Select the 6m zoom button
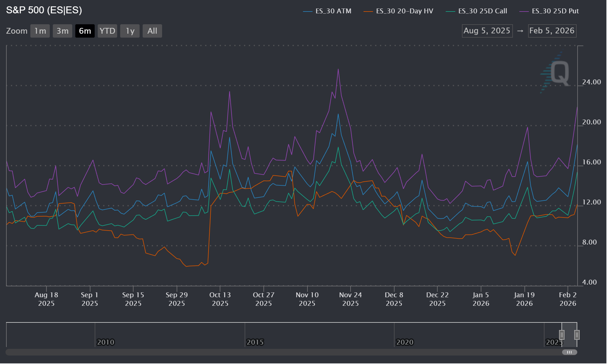The height and width of the screenshot is (364, 607). (85, 31)
